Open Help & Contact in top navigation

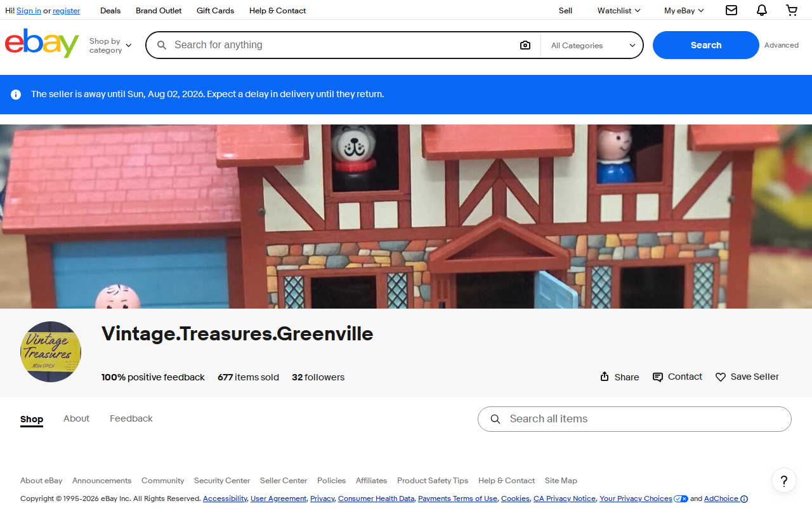click(x=277, y=10)
